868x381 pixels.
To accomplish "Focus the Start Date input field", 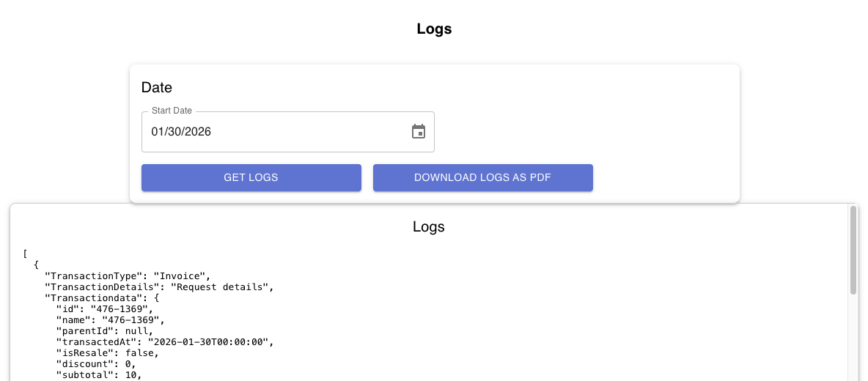I will (x=288, y=132).
